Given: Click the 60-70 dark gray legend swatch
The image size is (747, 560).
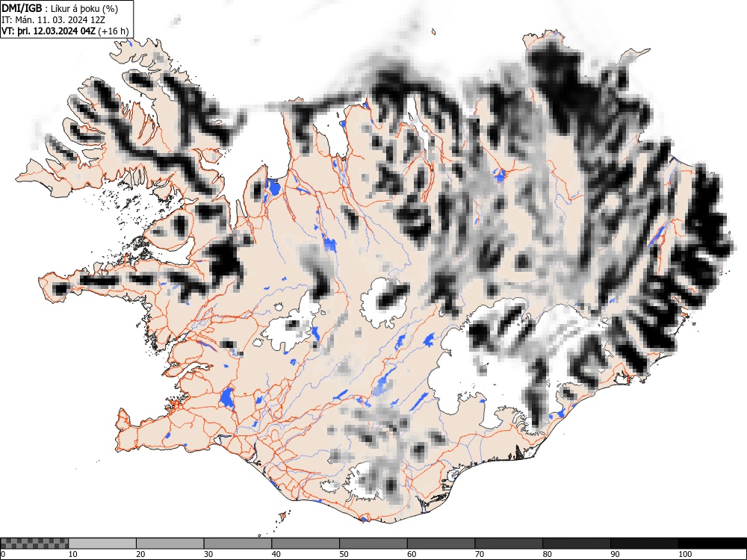Looking at the screenshot, I should point(441,544).
